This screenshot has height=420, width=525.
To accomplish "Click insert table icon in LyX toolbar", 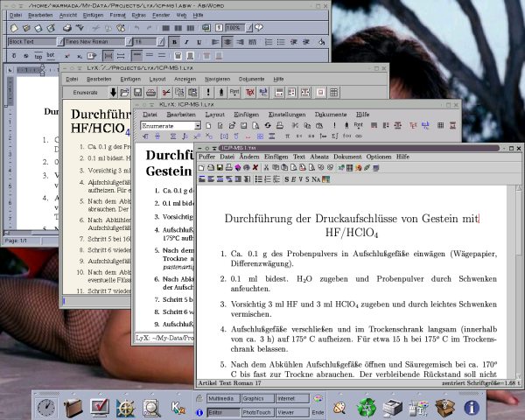I will (x=334, y=93).
